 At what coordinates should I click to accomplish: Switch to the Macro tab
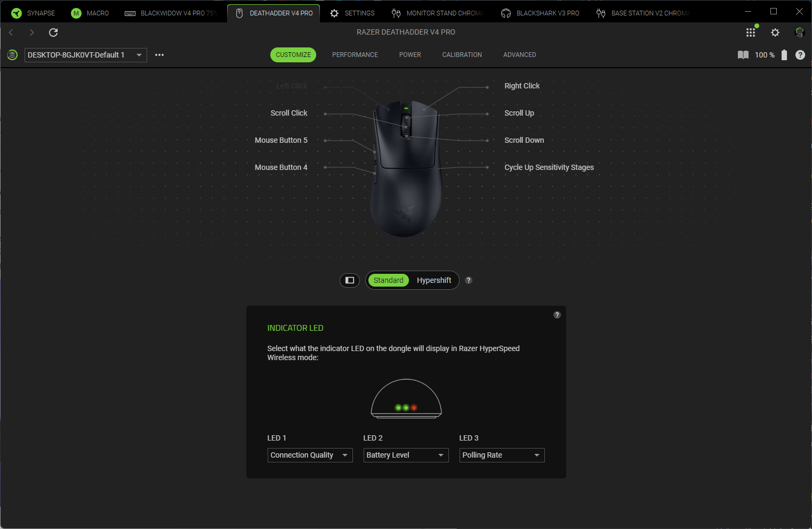(90, 13)
